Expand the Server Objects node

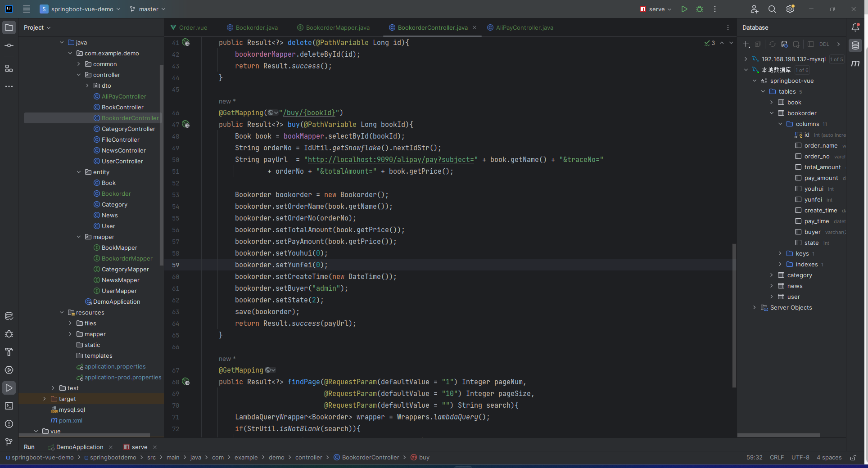tap(755, 307)
